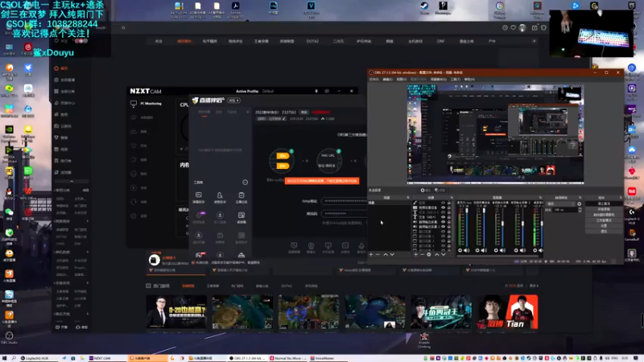Mute the 音频输出采集 2 mixer channel
The width and height of the screenshot is (644, 362).
click(522, 250)
